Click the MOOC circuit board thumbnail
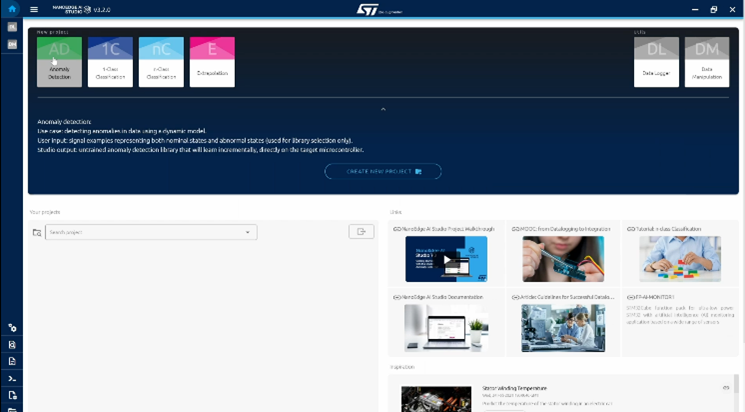The image size is (745, 412). pos(563,259)
